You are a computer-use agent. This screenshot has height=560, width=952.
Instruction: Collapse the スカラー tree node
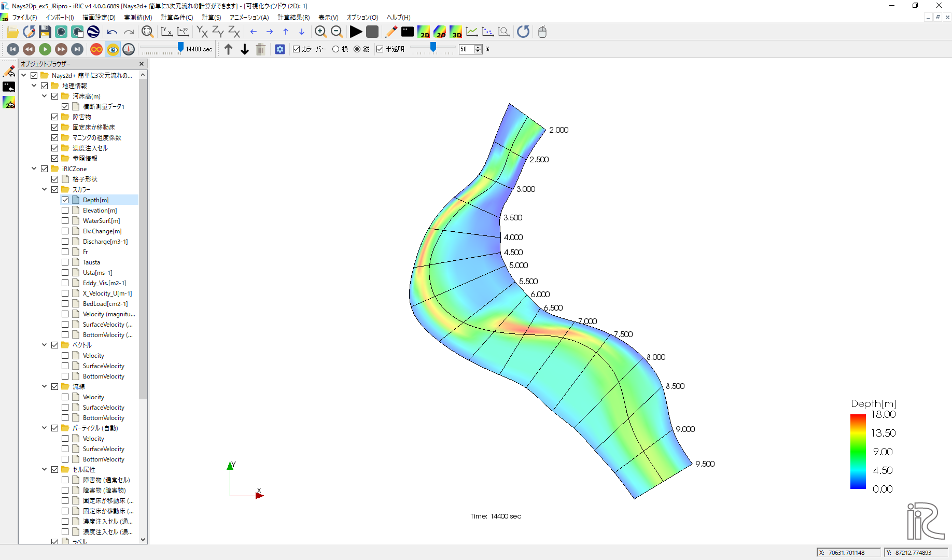click(45, 189)
